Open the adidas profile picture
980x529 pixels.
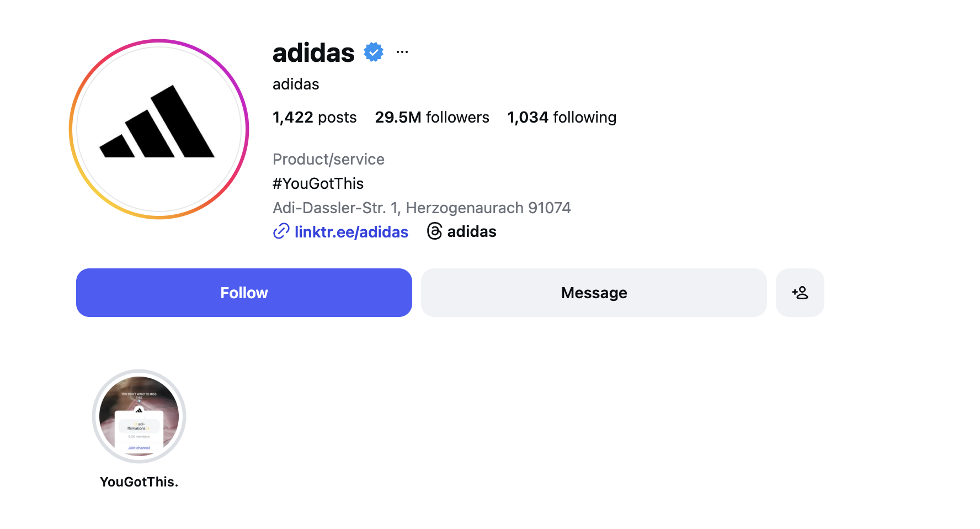coord(159,129)
